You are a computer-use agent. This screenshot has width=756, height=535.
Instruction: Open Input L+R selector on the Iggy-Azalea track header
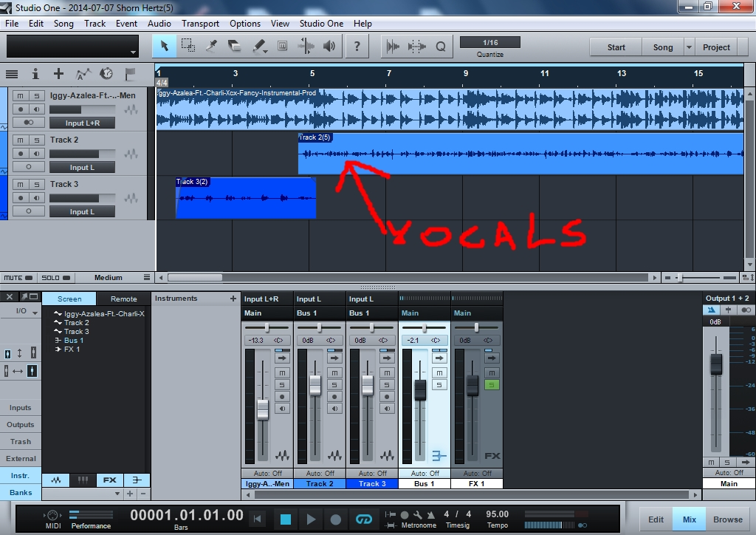pos(82,123)
